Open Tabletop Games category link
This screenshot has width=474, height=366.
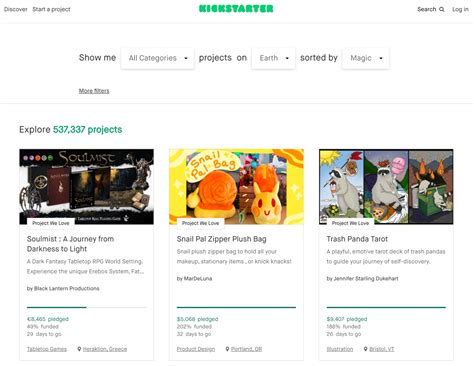click(x=47, y=349)
